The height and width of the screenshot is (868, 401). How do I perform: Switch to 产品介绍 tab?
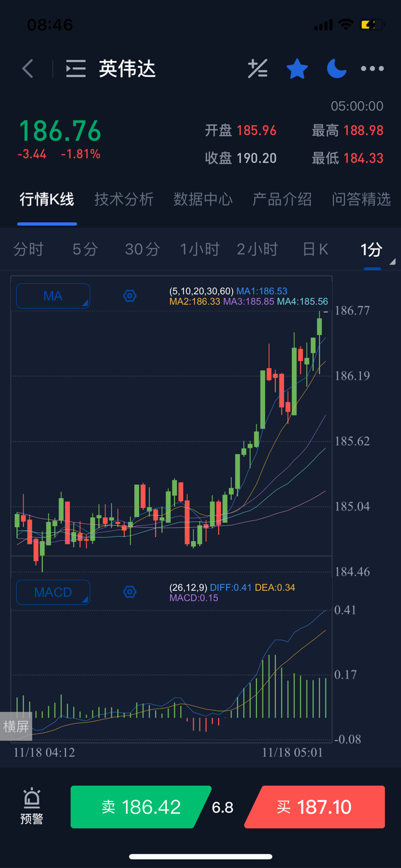coord(282,199)
